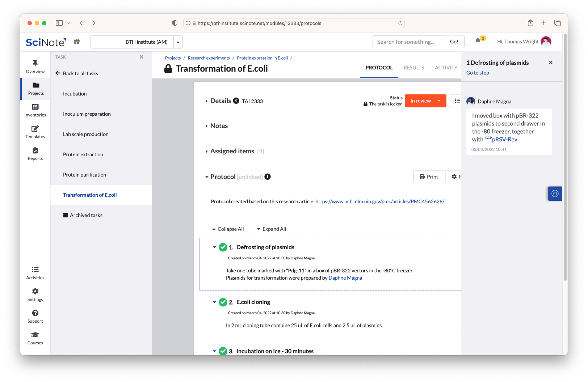Click the info icon beside Details

236,101
